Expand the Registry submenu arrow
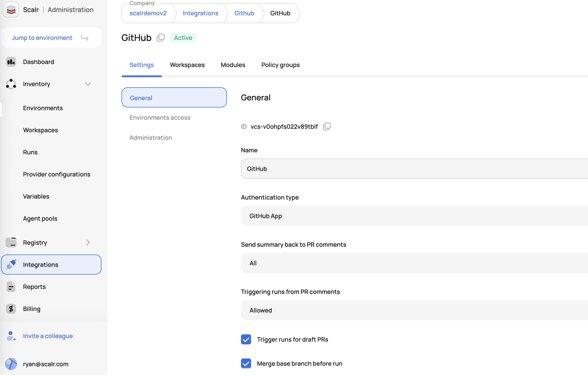This screenshot has width=588, height=375. [88, 242]
